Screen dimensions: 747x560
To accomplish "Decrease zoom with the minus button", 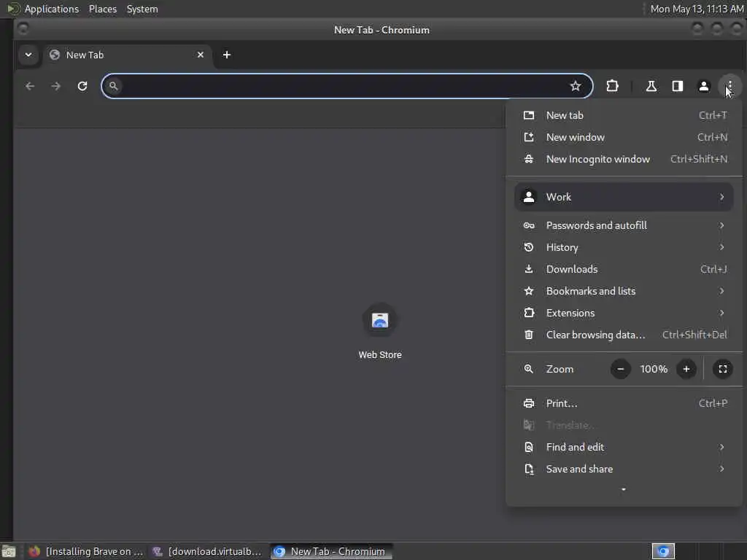I will (620, 369).
